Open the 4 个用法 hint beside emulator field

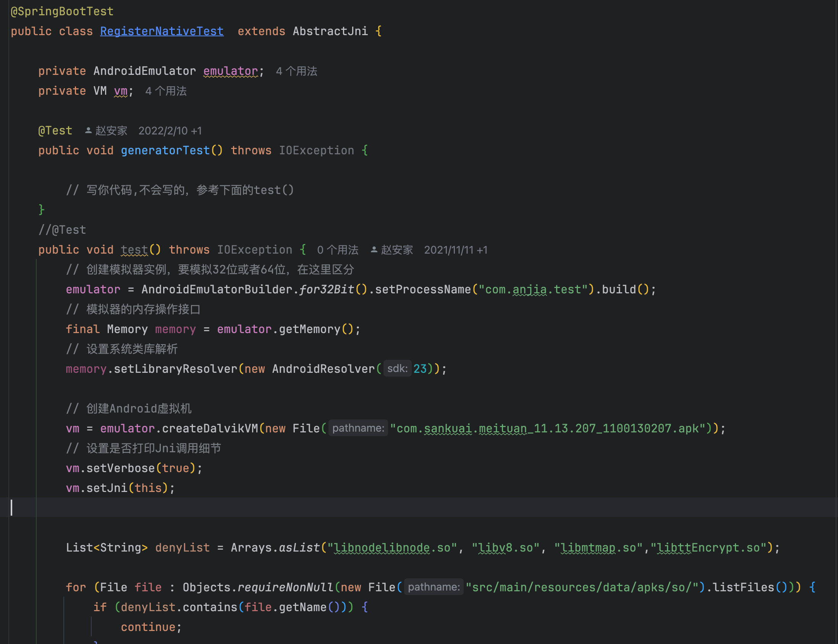click(x=296, y=71)
